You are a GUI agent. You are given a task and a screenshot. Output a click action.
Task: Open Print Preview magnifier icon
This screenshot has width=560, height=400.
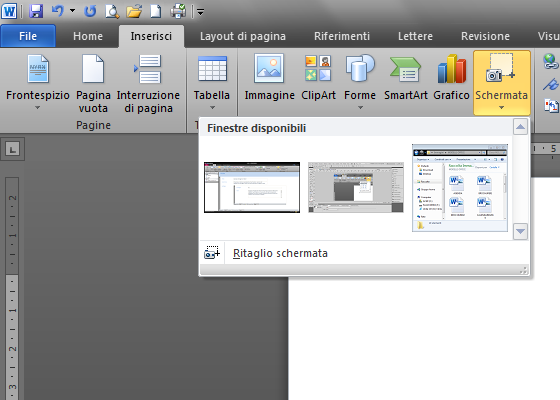coord(112,11)
